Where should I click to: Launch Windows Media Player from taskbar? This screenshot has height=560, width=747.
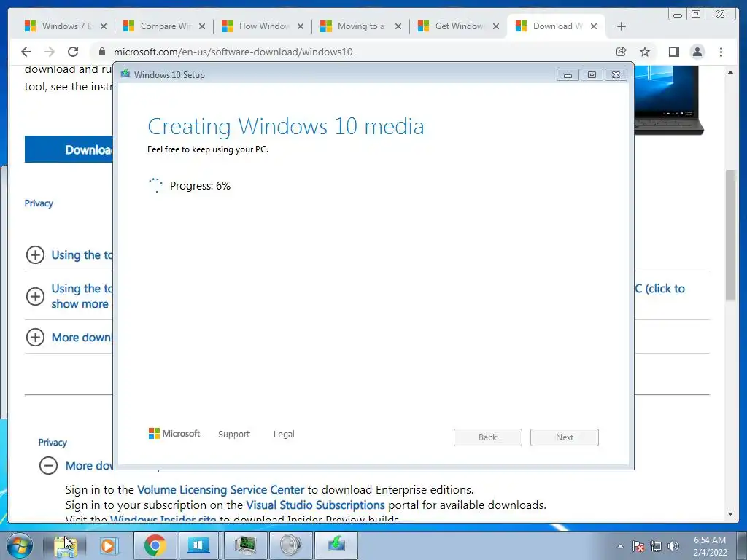coord(108,545)
